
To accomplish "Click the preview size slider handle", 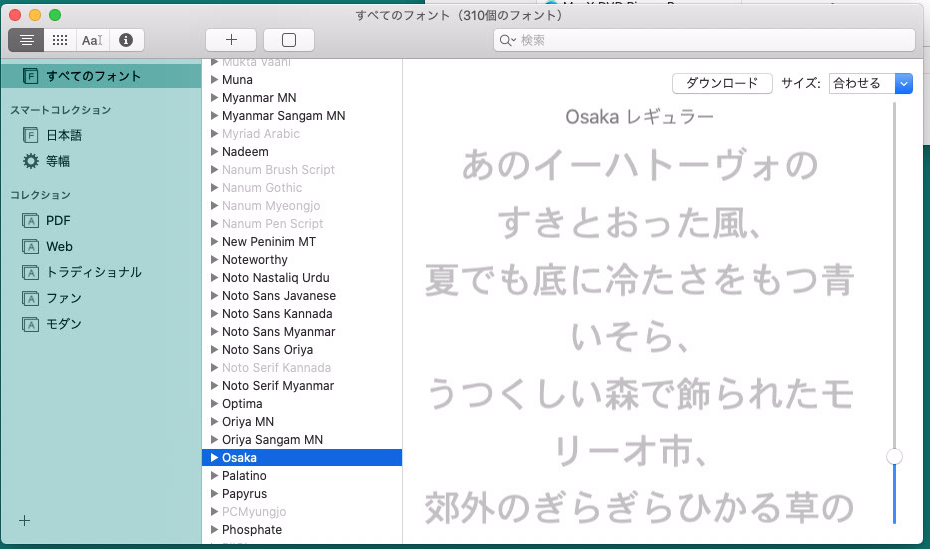I will click(894, 456).
